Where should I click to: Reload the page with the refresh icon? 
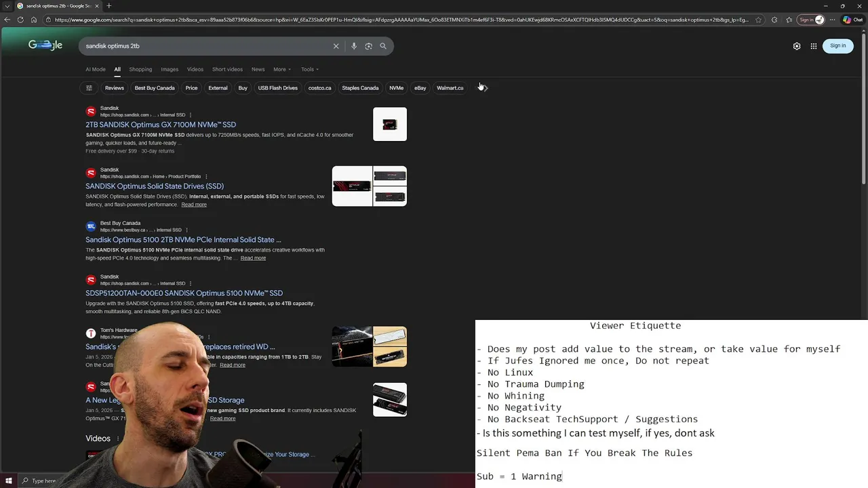[20, 20]
